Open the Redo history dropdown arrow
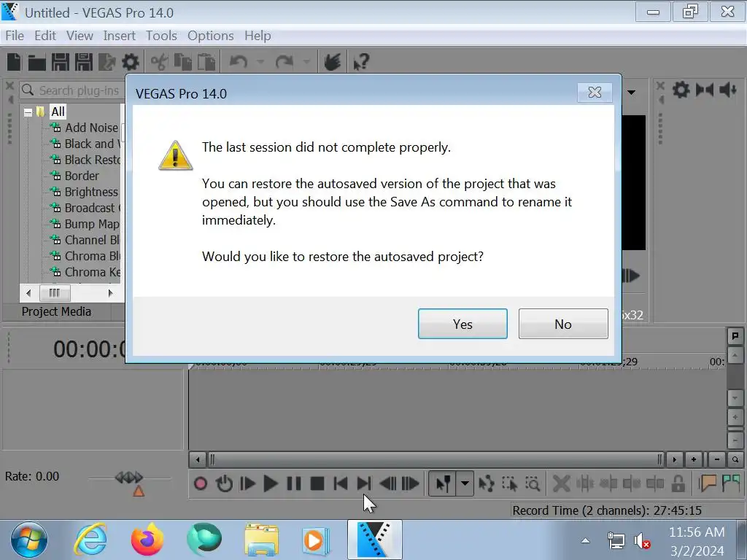747x560 pixels. point(306,62)
